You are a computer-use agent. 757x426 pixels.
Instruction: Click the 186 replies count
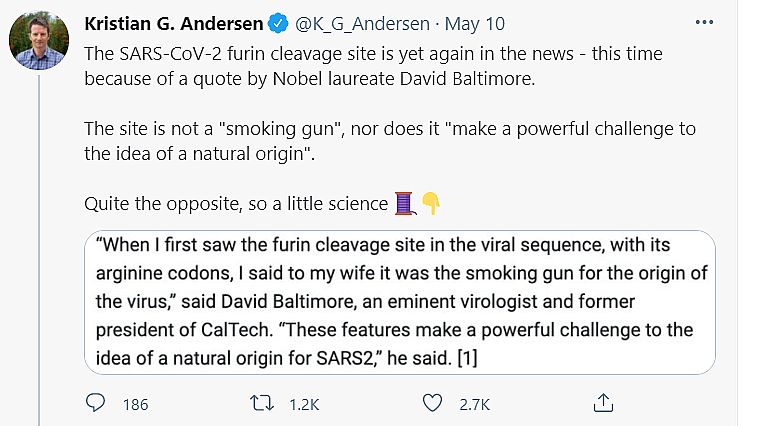coord(135,404)
